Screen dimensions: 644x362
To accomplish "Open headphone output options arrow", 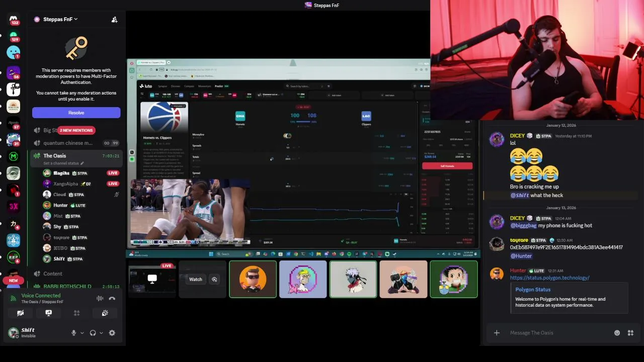I will 101,333.
